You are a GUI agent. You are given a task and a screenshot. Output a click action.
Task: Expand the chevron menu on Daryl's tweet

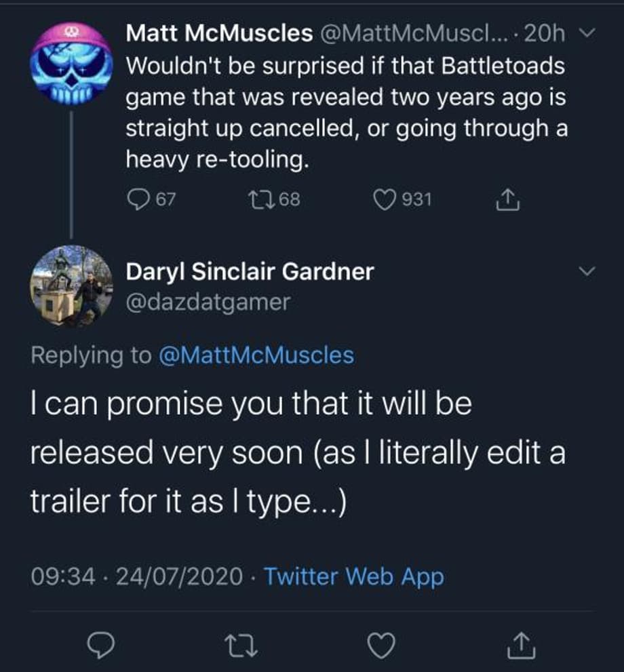pyautogui.click(x=588, y=273)
